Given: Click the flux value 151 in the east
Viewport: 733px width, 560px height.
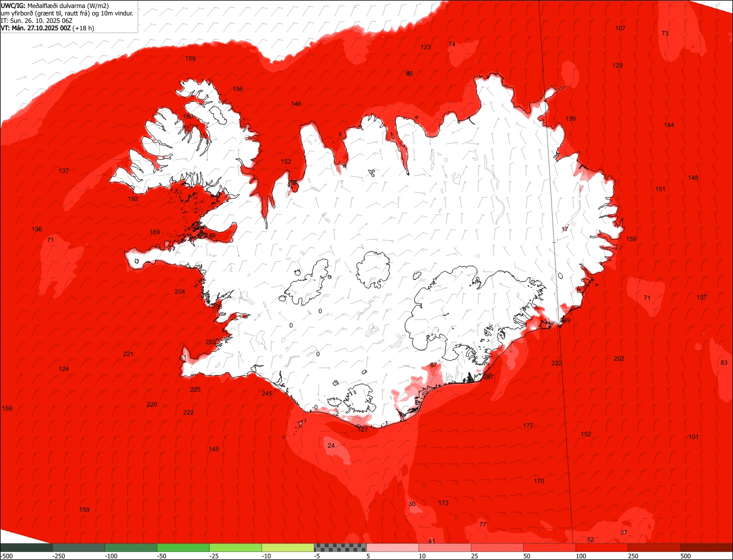Looking at the screenshot, I should pyautogui.click(x=660, y=189).
